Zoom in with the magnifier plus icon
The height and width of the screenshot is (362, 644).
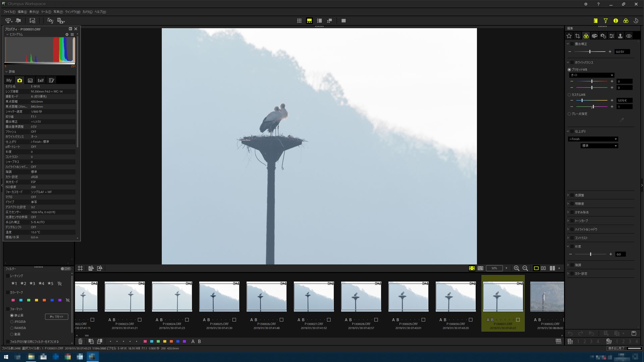pyautogui.click(x=517, y=268)
